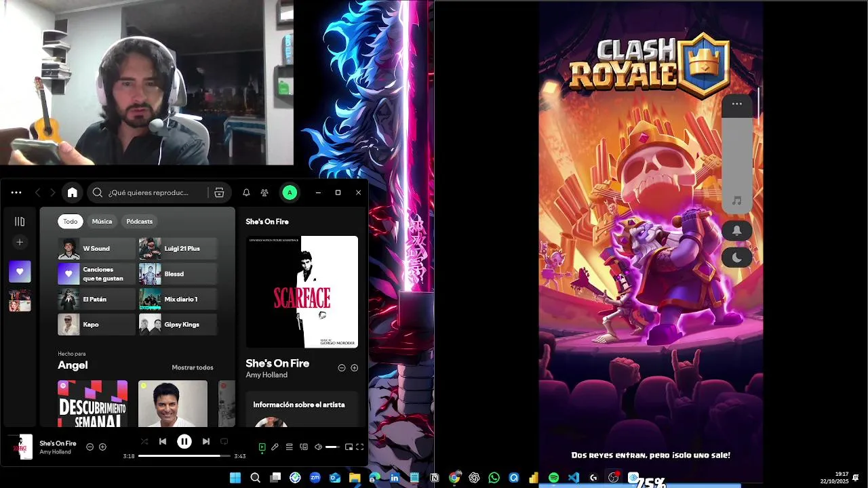The image size is (868, 488).
Task: Toggle music note in Clash Royale overlay
Action: coord(737,201)
